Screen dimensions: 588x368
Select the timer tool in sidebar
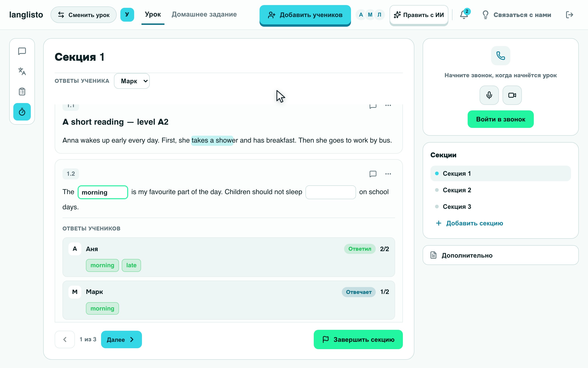pyautogui.click(x=22, y=112)
